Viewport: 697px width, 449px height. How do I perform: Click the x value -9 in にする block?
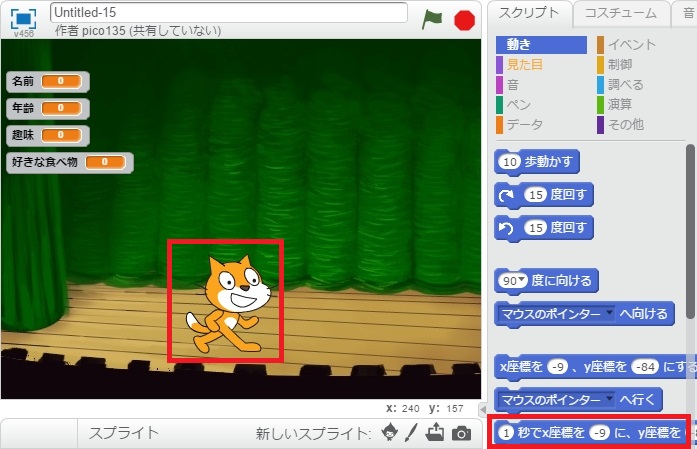[x=557, y=367]
